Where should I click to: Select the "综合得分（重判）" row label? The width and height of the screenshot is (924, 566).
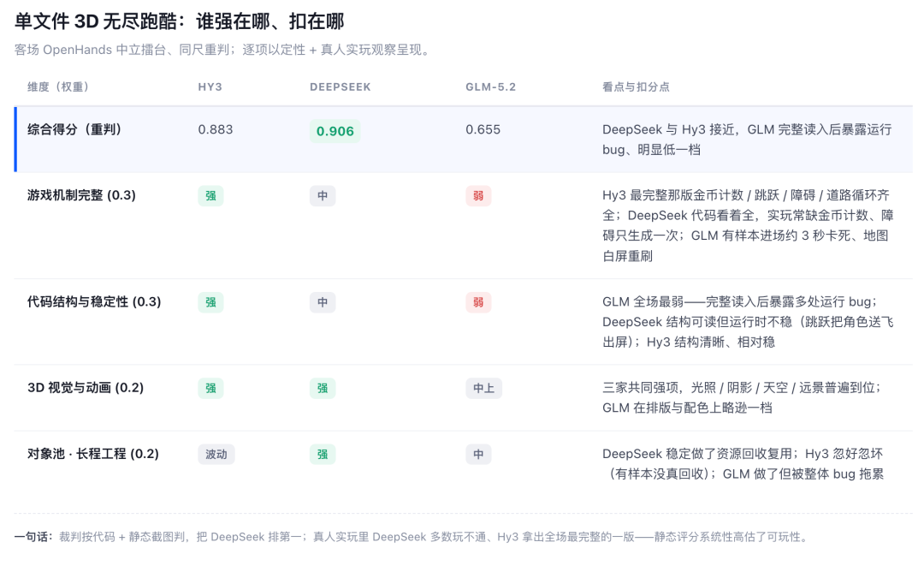[74, 129]
